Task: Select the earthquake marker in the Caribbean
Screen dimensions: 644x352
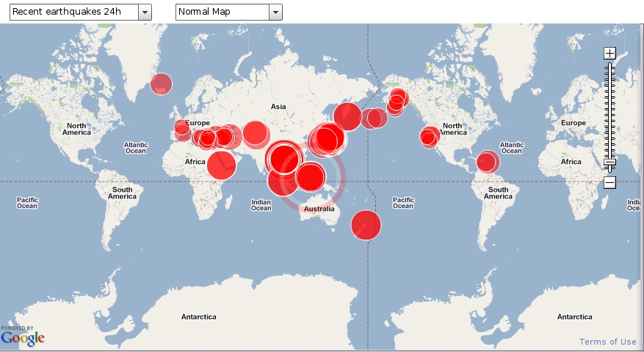Action: click(487, 162)
